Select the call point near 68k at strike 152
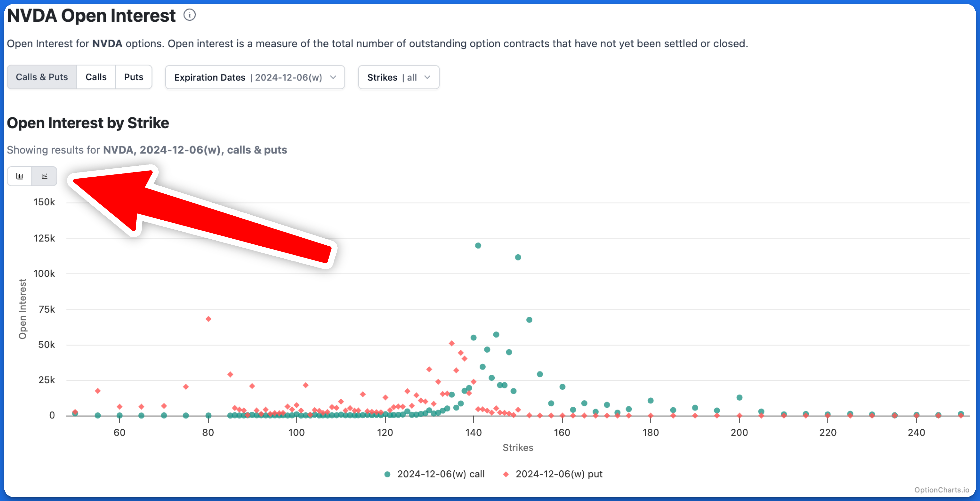 (x=529, y=320)
